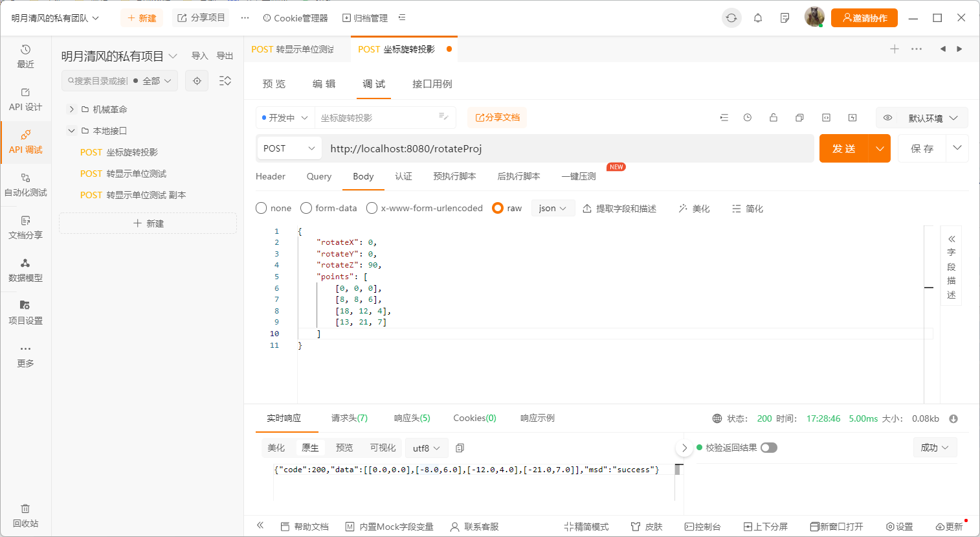Screen dimensions: 980x537
Task: Open 文档分享 in sidebar
Action: click(x=25, y=227)
